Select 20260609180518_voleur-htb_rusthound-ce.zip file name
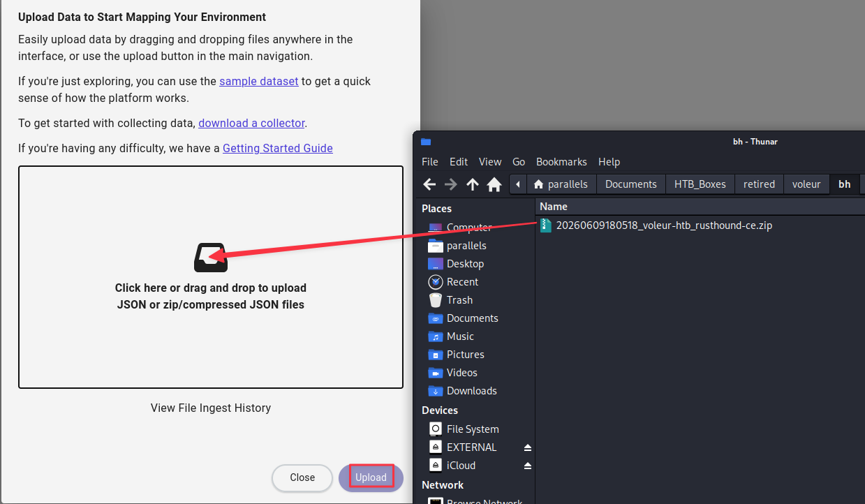 pos(664,225)
